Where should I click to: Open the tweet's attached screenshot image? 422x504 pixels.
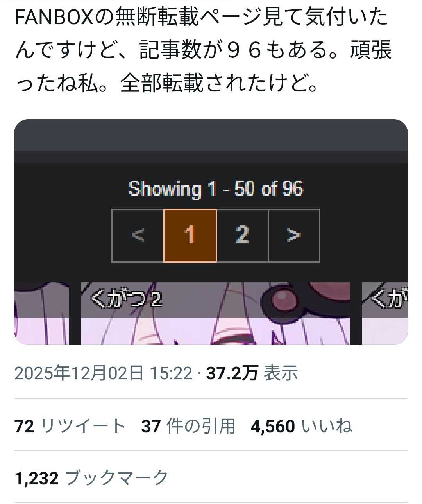pyautogui.click(x=211, y=232)
